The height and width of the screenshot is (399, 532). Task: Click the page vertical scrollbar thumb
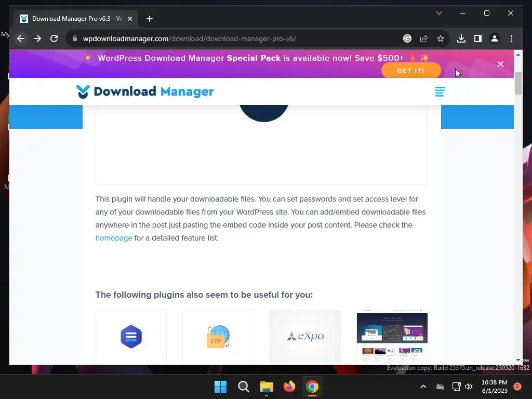point(518,83)
